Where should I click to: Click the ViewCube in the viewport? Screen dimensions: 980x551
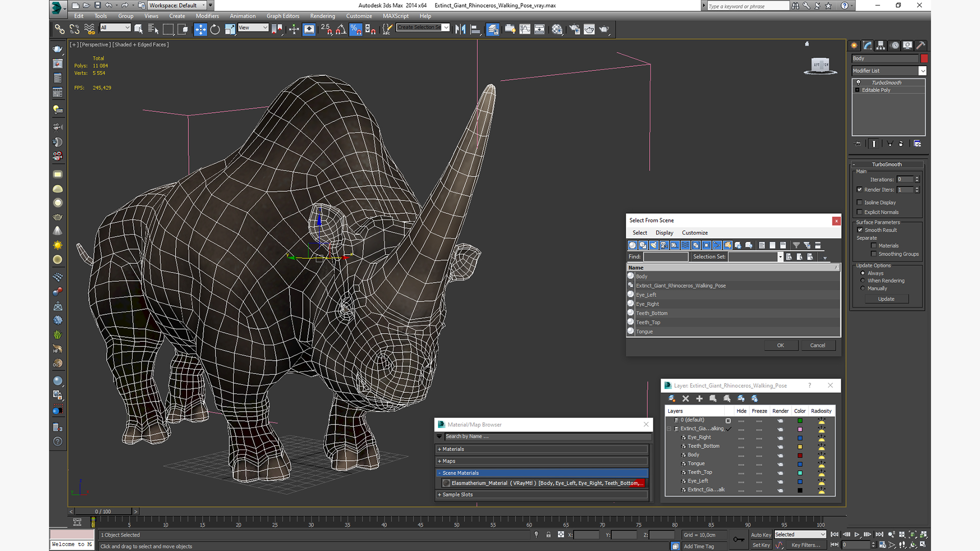point(820,65)
